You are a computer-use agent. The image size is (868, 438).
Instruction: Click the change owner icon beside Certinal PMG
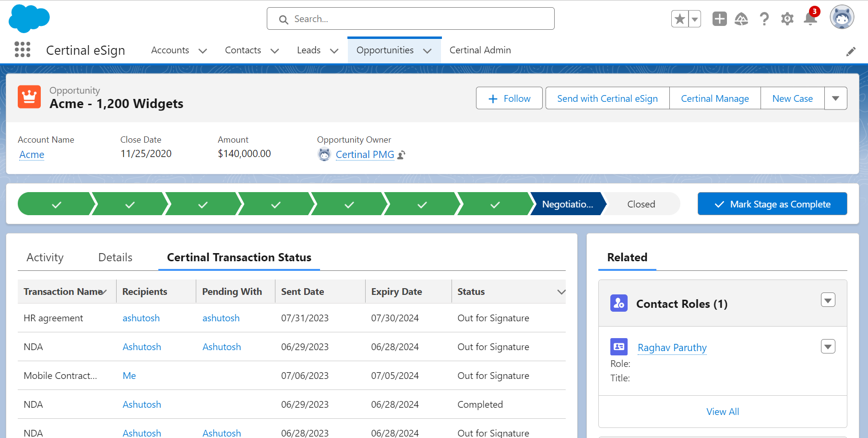click(x=402, y=155)
